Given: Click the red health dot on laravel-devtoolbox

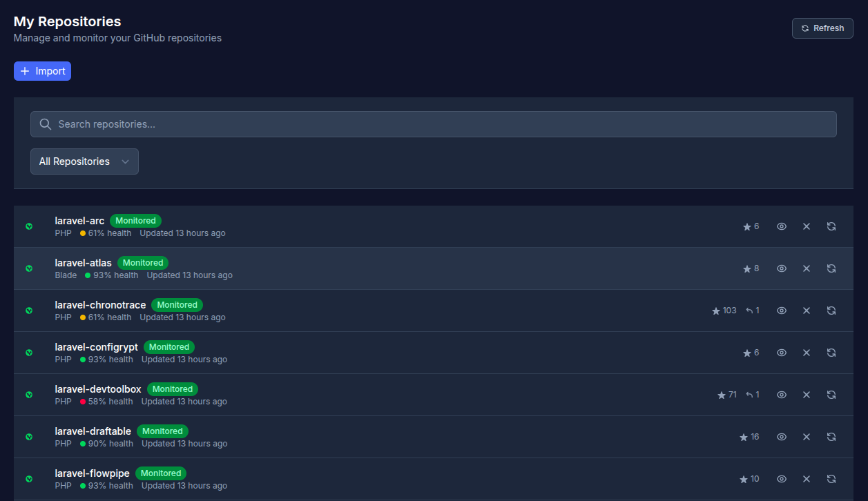Looking at the screenshot, I should click(83, 402).
